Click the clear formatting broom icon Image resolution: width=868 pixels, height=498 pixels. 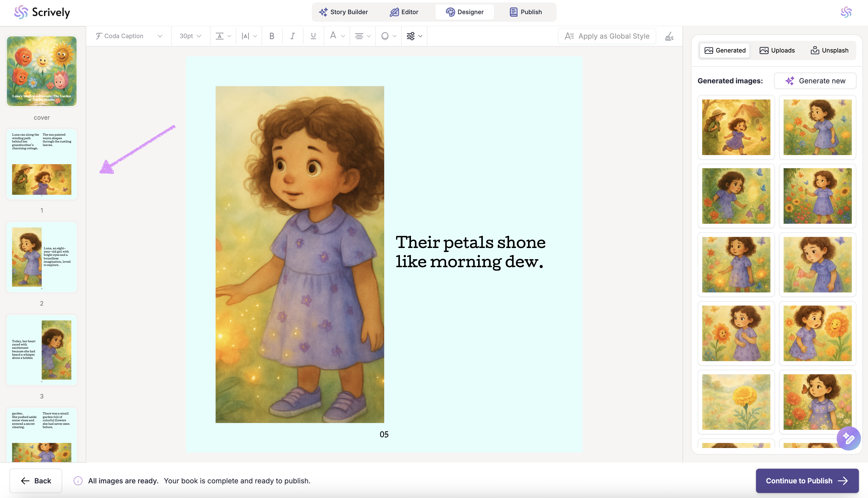[669, 36]
